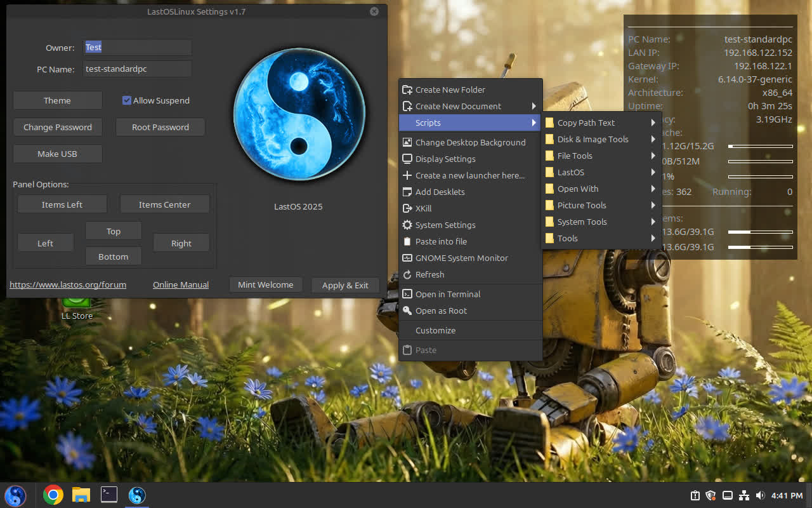Click the shield icon in the system tray
The width and height of the screenshot is (812, 508).
pos(710,495)
